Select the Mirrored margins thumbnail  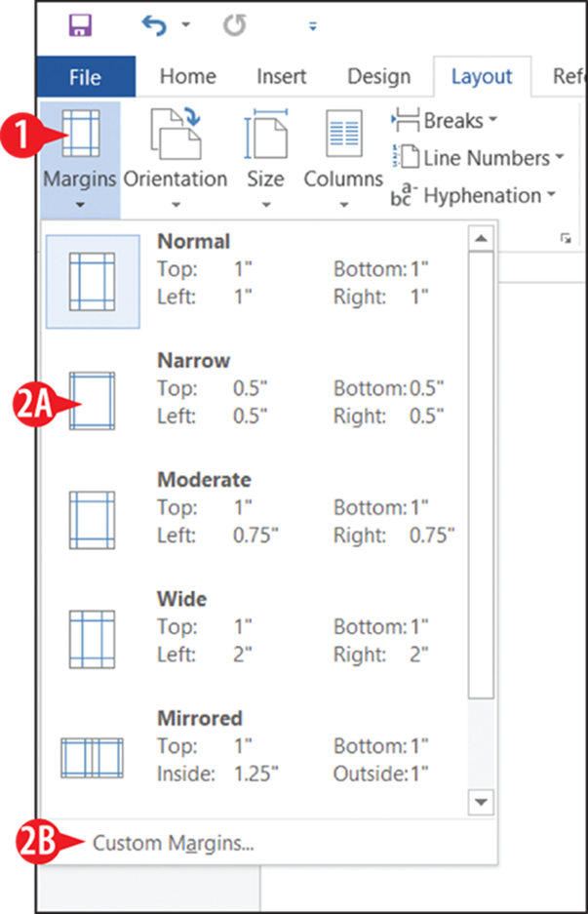[x=92, y=758]
